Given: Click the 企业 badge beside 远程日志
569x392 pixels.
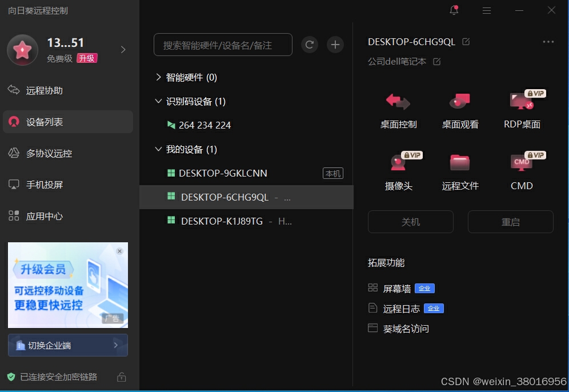Looking at the screenshot, I should (x=434, y=309).
